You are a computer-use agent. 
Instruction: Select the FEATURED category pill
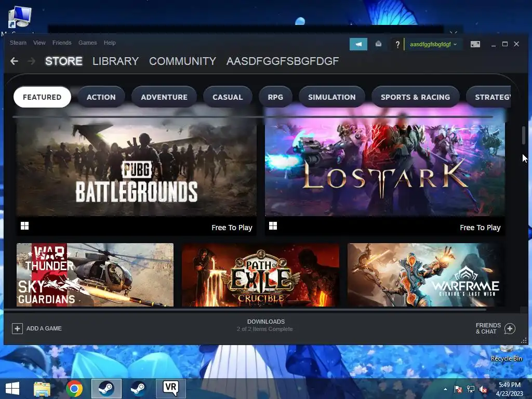click(x=42, y=97)
